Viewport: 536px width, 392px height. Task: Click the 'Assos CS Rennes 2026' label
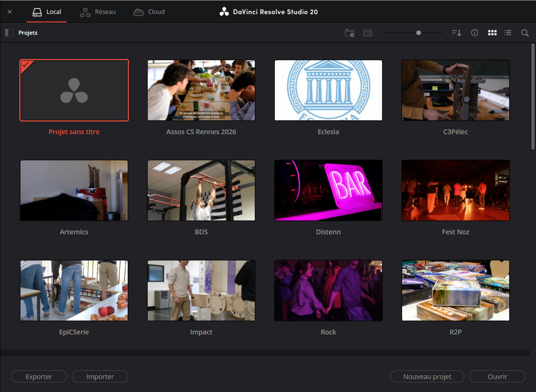(x=201, y=132)
